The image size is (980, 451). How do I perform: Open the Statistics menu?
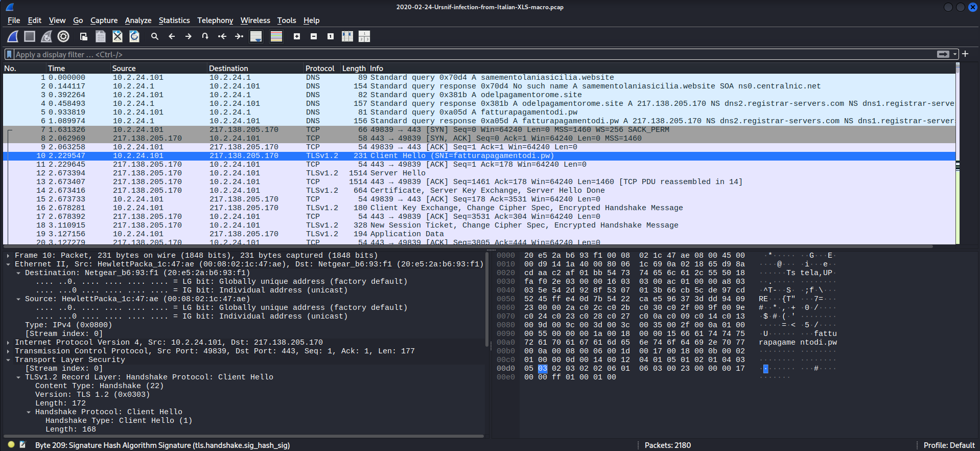tap(174, 20)
